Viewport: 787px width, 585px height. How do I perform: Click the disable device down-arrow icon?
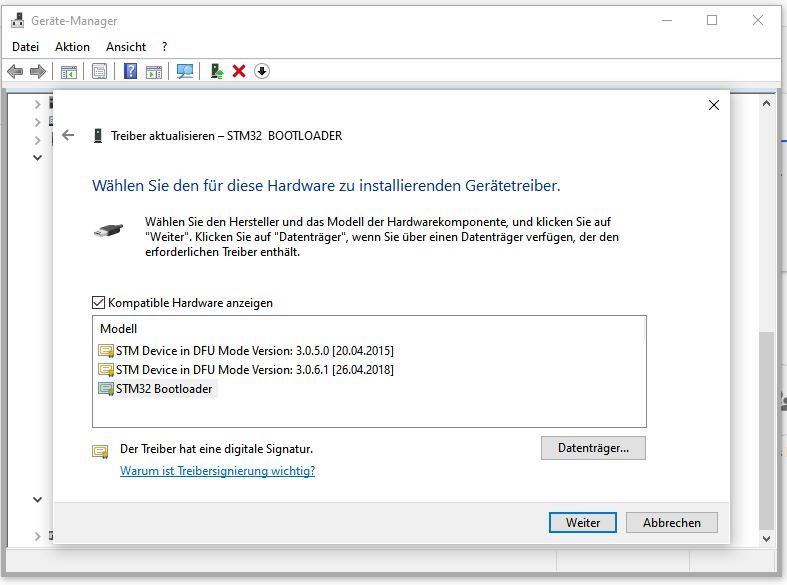tap(261, 71)
